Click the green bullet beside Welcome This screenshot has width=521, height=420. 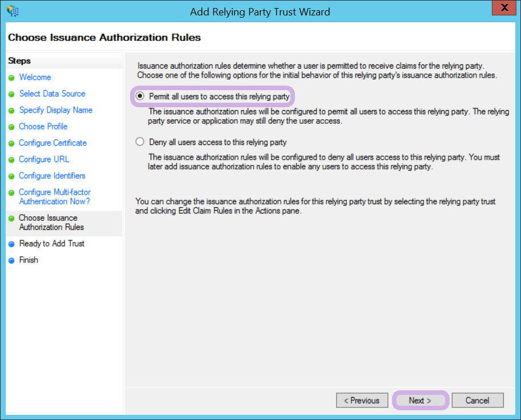(11, 78)
